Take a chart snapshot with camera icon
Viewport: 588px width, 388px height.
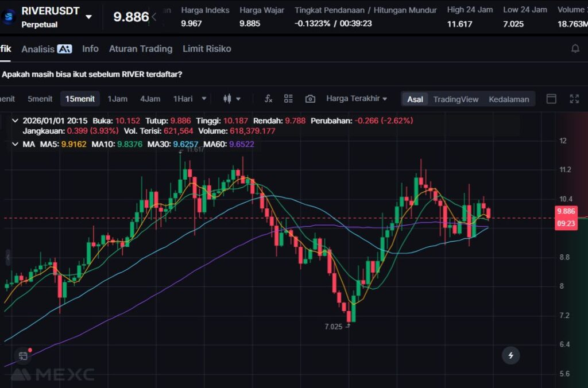tap(310, 99)
